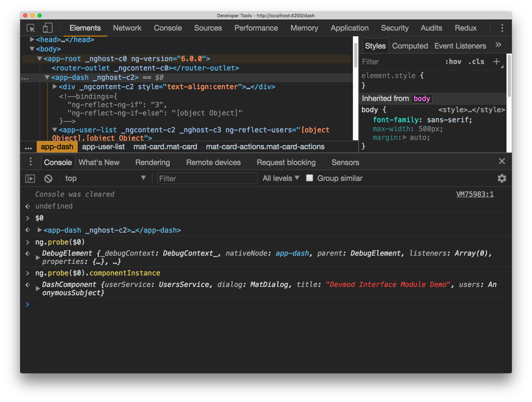This screenshot has width=532, height=402.
Task: Open drawer three-dot more tools menu
Action: pos(31,162)
